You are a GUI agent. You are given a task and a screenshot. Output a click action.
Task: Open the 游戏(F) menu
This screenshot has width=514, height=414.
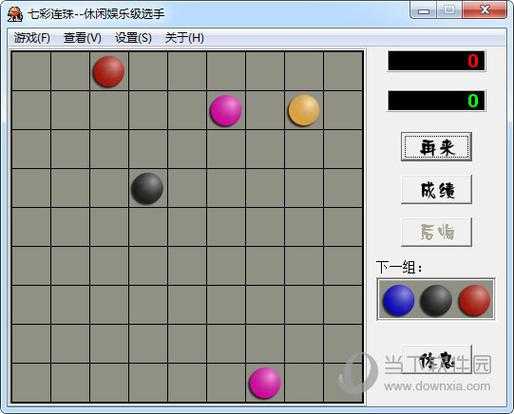[x=32, y=38]
